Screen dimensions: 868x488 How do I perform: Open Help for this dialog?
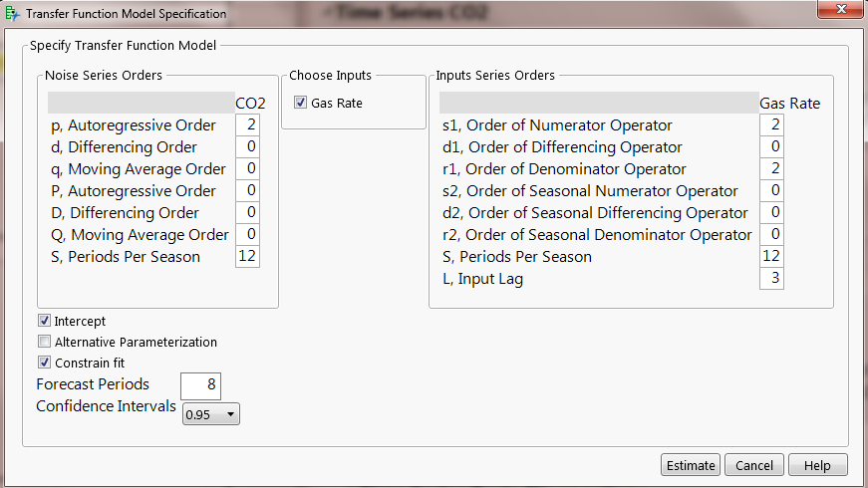pos(817,465)
